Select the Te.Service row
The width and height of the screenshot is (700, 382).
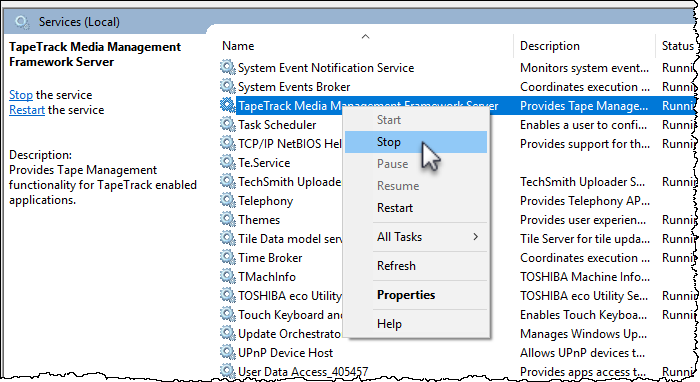coord(264,163)
